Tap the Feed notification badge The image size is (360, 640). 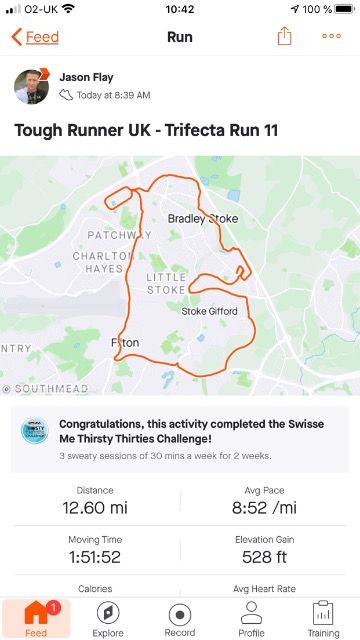[x=53, y=608]
